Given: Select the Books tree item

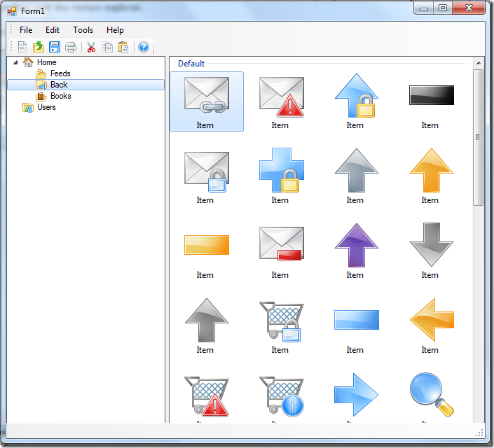Looking at the screenshot, I should (x=61, y=96).
